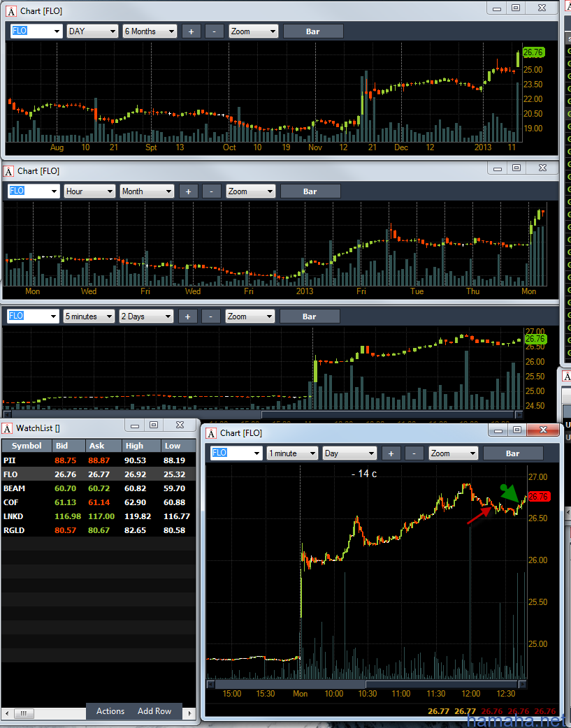This screenshot has width=571, height=728.
Task: Sort WatchList by Ask column header
Action: coord(103,446)
